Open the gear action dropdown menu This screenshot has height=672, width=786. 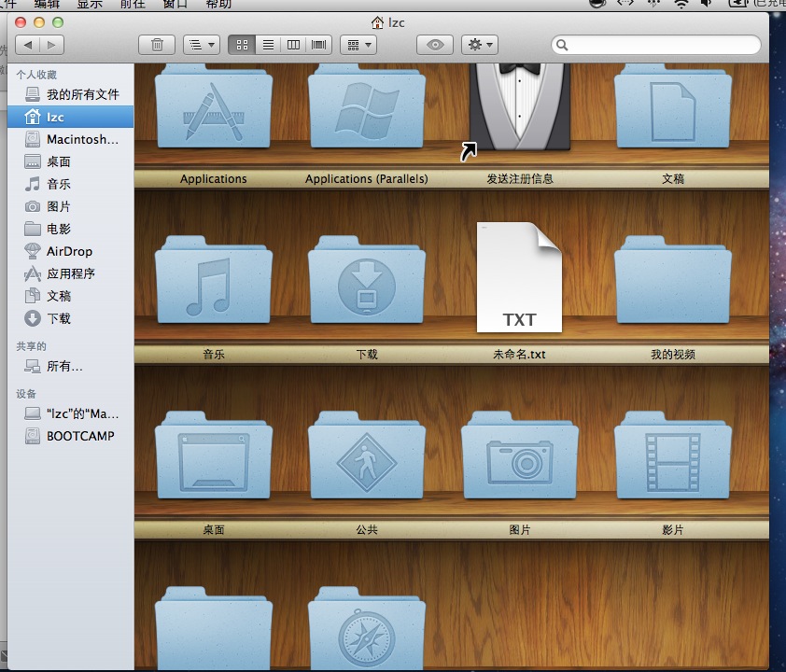point(479,45)
